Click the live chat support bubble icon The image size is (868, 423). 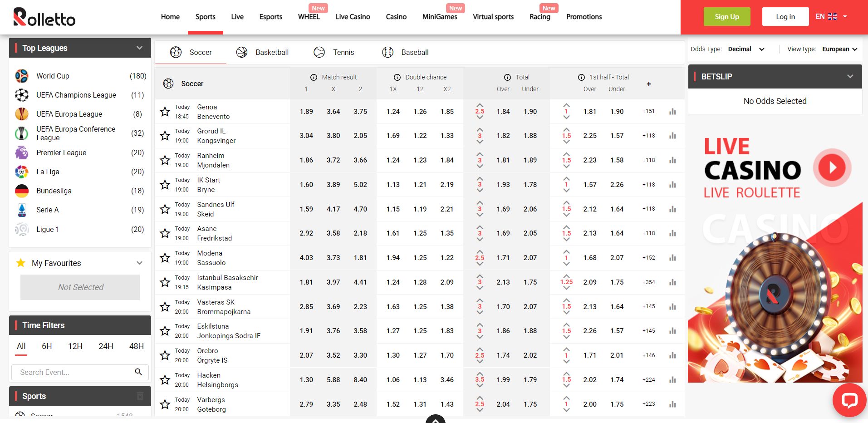849,400
